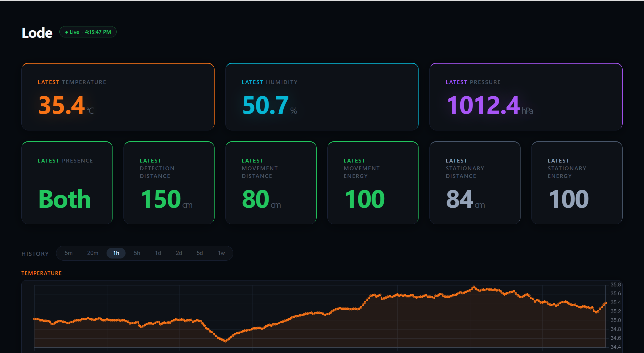Click the Movement Energy card
The width and height of the screenshot is (644, 353).
click(373, 183)
